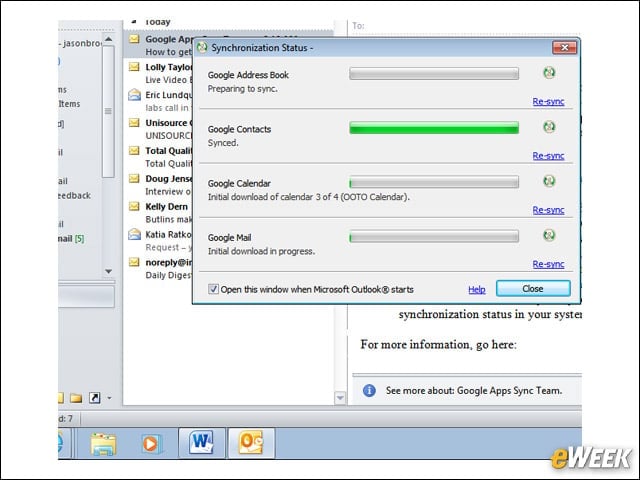Re-sync Google Calendar

tap(548, 210)
